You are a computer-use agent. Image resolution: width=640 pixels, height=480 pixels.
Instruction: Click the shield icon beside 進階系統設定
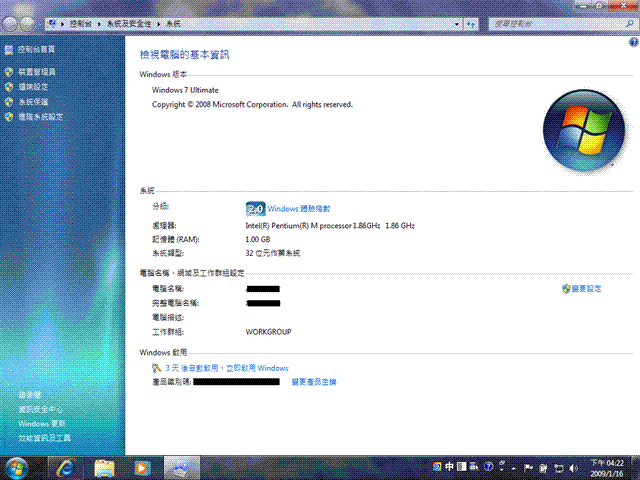pyautogui.click(x=9, y=117)
